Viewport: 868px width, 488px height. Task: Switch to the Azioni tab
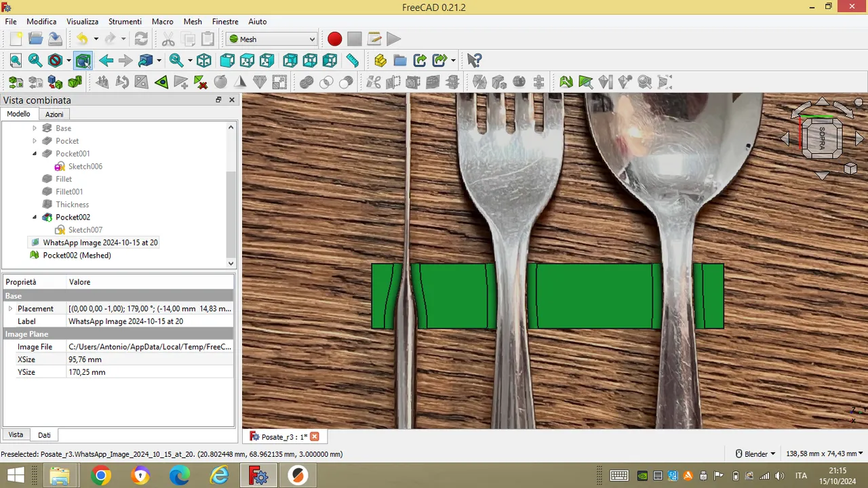tap(54, 114)
